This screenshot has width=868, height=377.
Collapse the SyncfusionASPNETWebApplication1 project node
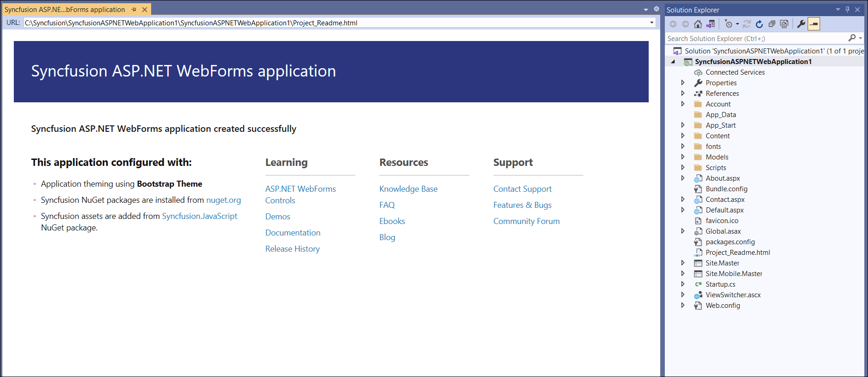click(x=673, y=62)
